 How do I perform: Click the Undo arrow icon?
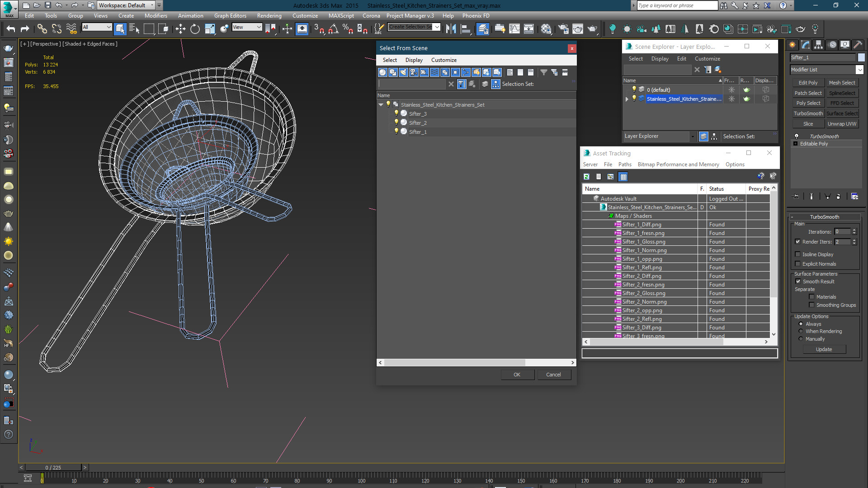coord(11,29)
